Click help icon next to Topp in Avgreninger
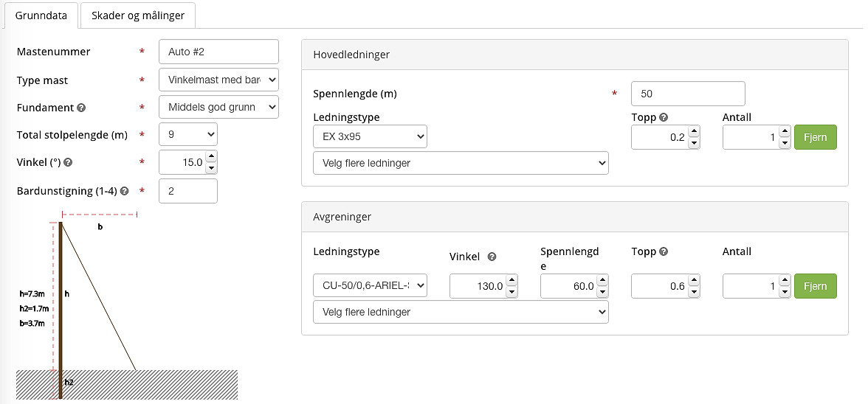Viewport: 868px width, 404px height. coord(664,251)
